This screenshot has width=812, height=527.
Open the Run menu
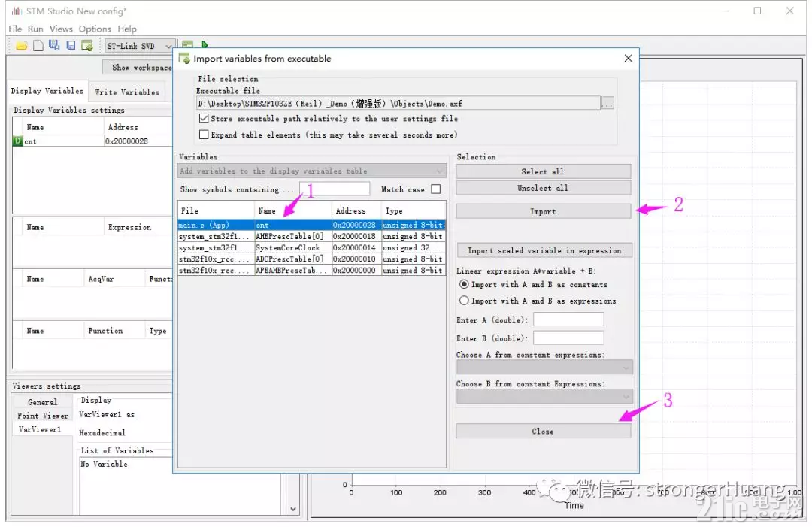tap(35, 29)
